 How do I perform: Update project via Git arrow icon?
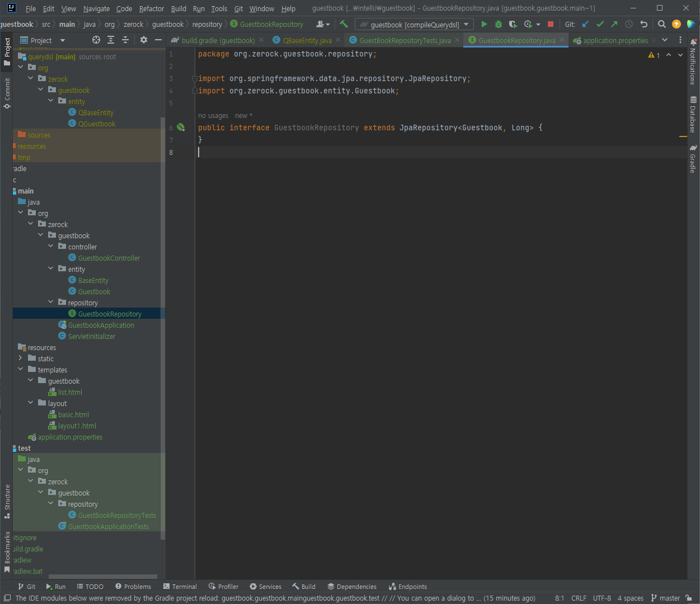point(585,24)
